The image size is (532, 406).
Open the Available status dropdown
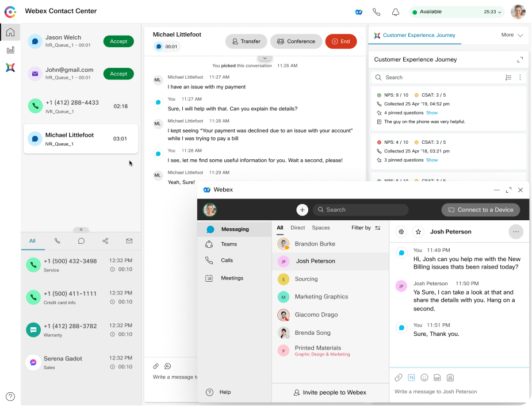[x=456, y=12]
